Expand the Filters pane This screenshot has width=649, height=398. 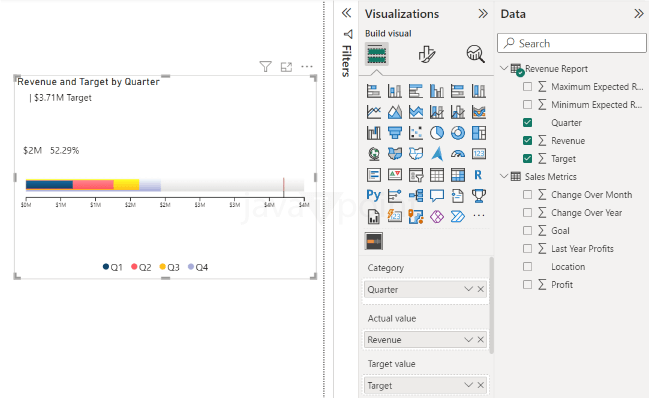pos(346,13)
